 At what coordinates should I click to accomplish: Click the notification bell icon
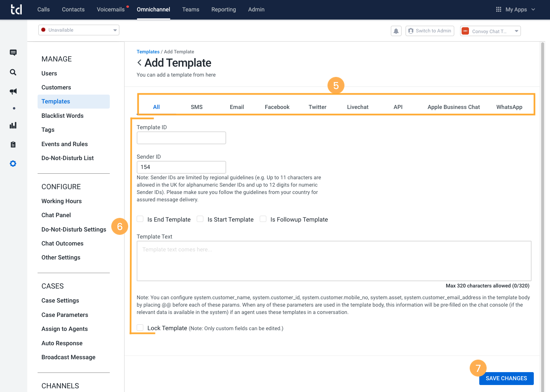(x=396, y=31)
